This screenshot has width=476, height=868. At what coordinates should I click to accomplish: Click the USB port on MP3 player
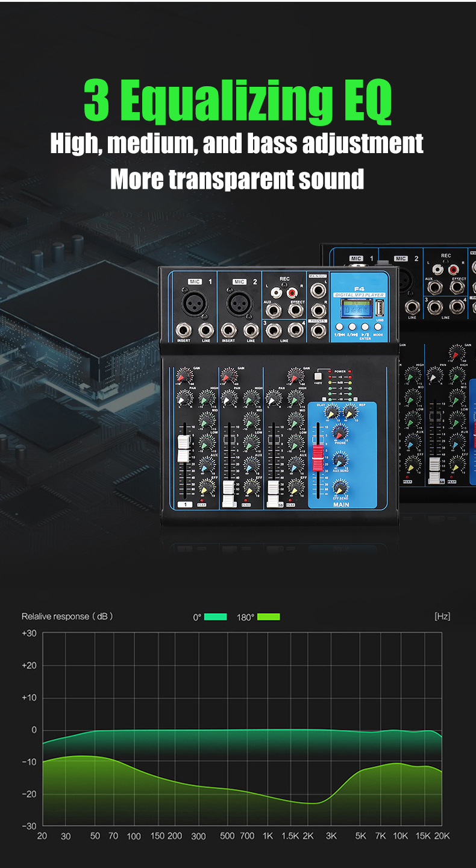380,308
